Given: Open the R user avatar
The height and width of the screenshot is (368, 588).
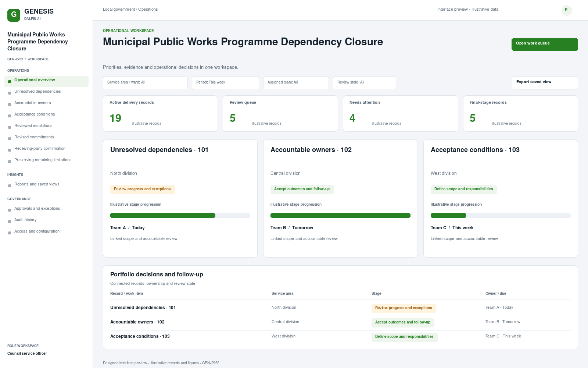Looking at the screenshot, I should tap(567, 10).
